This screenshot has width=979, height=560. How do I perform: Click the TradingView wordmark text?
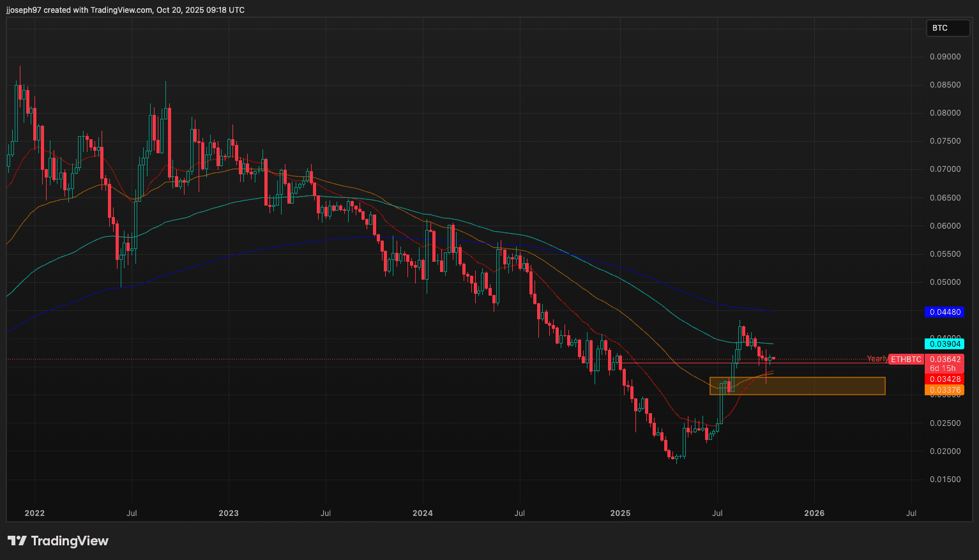coord(70,541)
